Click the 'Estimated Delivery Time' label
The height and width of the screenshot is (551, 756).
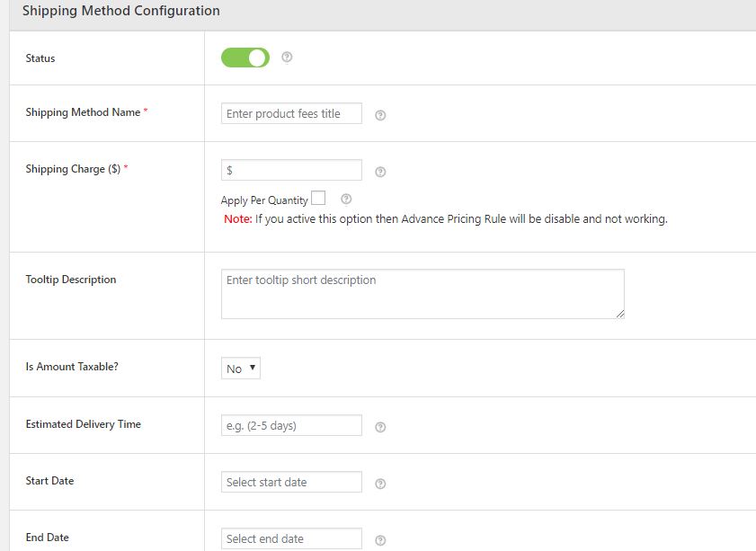click(x=84, y=424)
